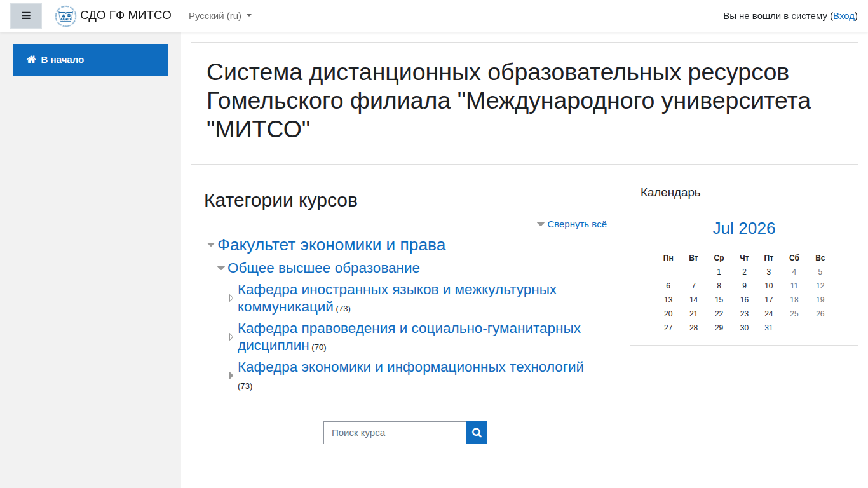
Task: Click the Сб weekday header
Action: [794, 258]
